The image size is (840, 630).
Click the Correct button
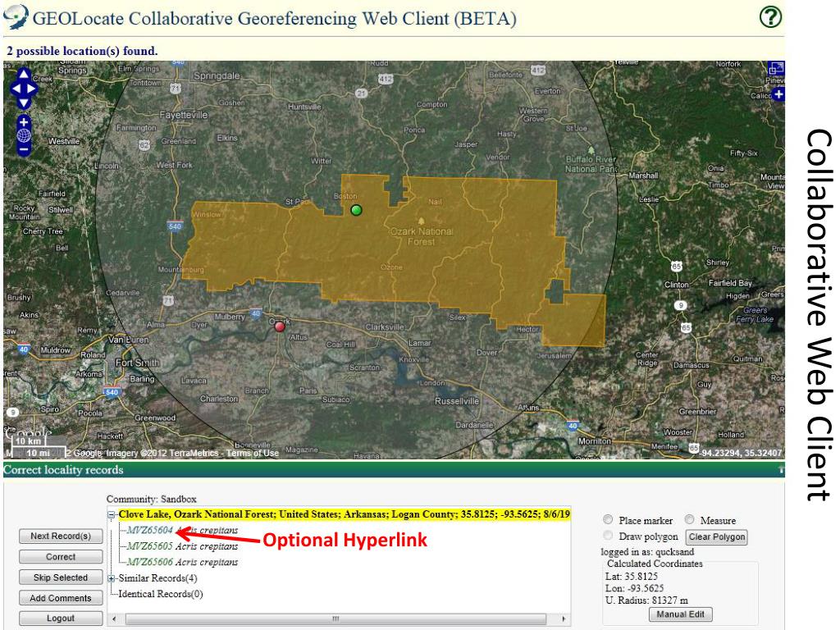(x=61, y=557)
